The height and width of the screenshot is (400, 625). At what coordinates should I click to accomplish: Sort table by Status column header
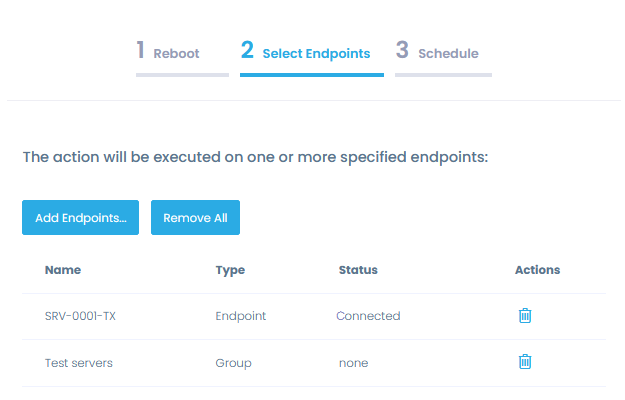tap(358, 270)
